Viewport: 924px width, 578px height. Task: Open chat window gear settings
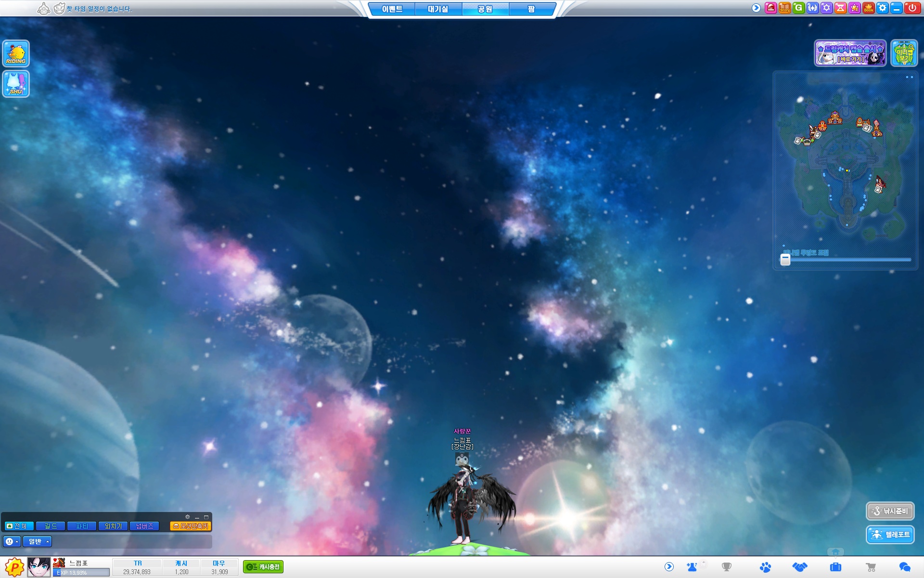[188, 517]
